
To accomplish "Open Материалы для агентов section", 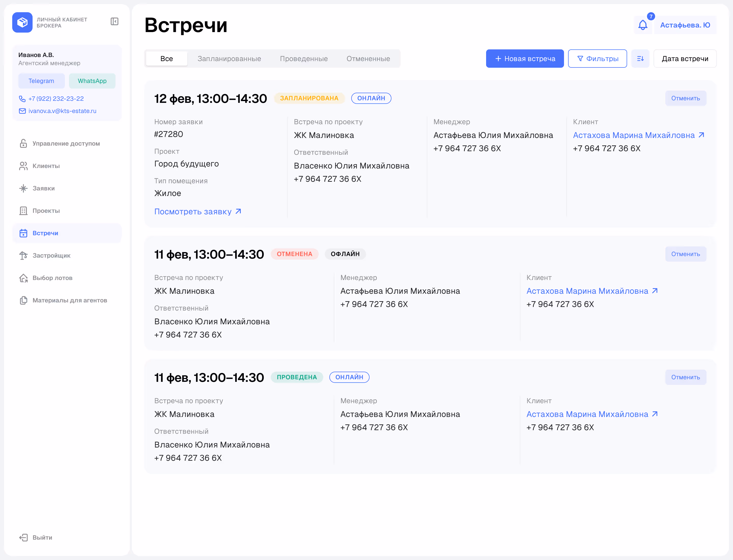I will point(70,300).
